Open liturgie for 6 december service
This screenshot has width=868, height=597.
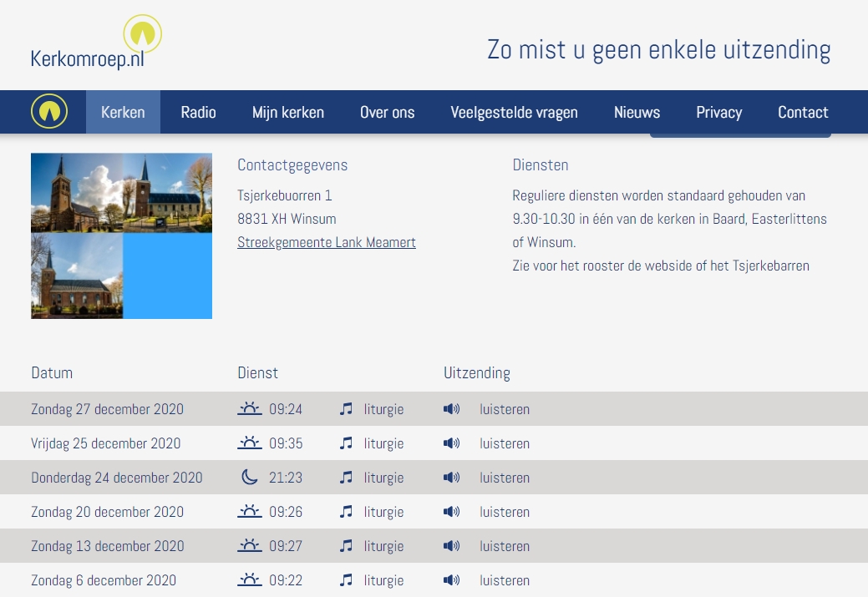click(x=383, y=581)
